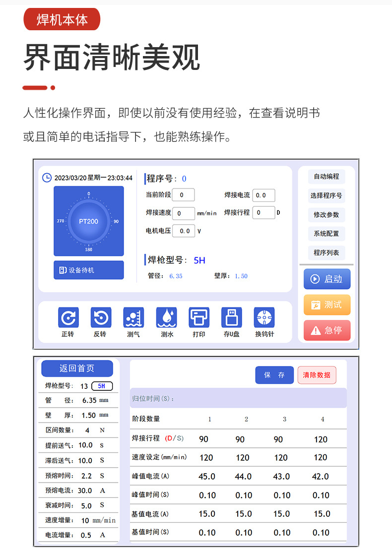Click the 换钨针 tungsten change icon
The image size is (392, 551).
coord(264,318)
